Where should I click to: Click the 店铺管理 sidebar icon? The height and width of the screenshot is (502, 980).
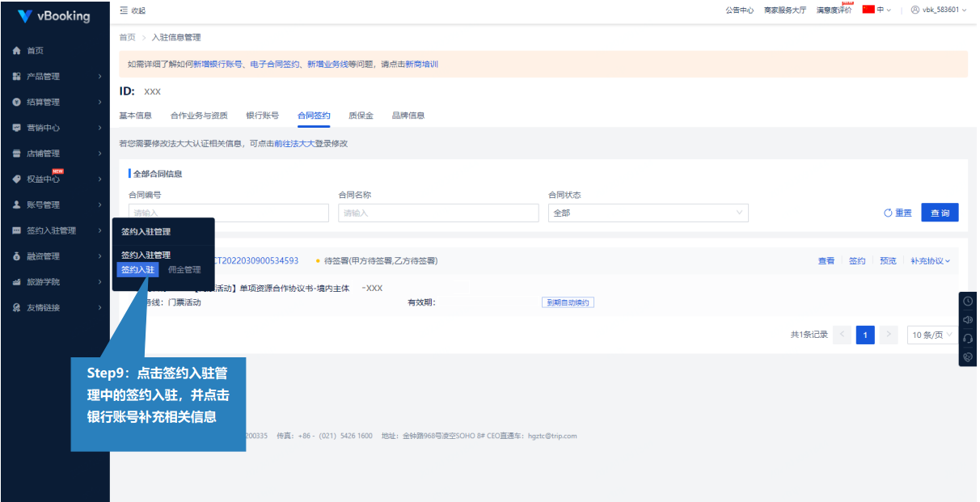pos(17,154)
